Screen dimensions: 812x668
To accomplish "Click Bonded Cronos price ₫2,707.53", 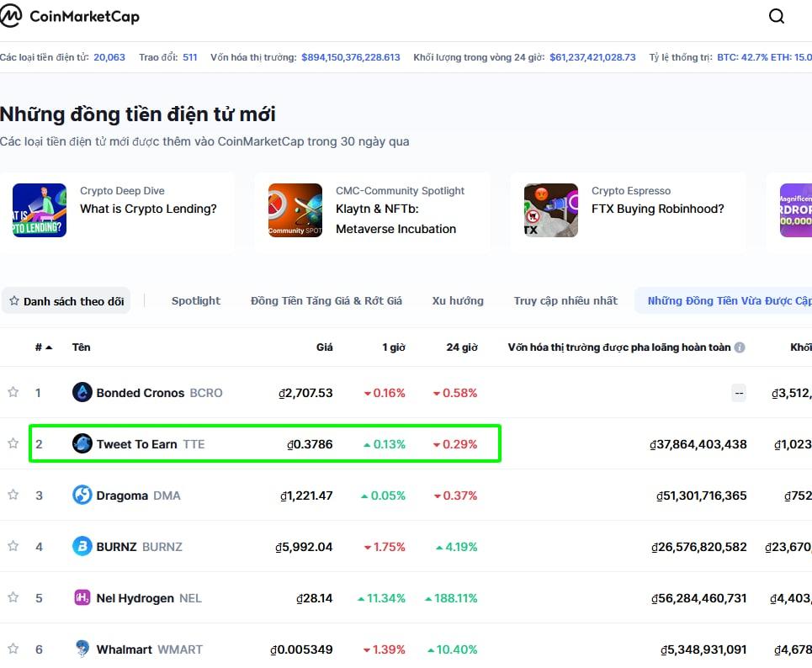I will [x=305, y=393].
